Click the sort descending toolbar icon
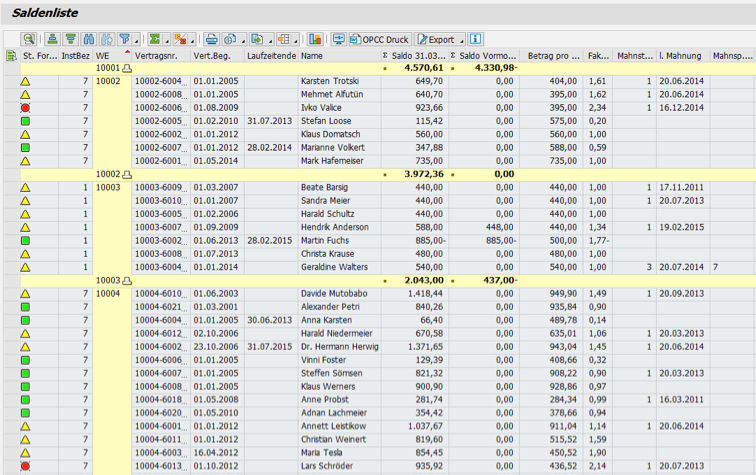Screen dimensions: 756x475 click(69, 39)
